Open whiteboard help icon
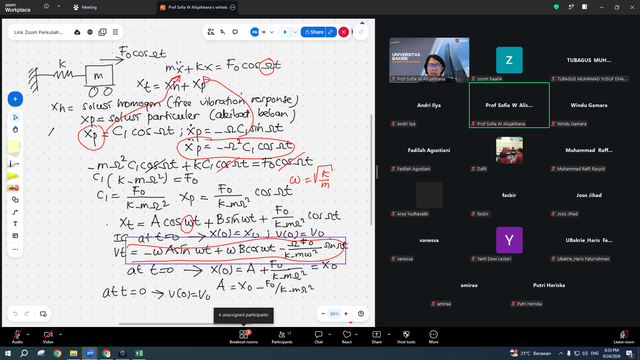 pos(361,313)
